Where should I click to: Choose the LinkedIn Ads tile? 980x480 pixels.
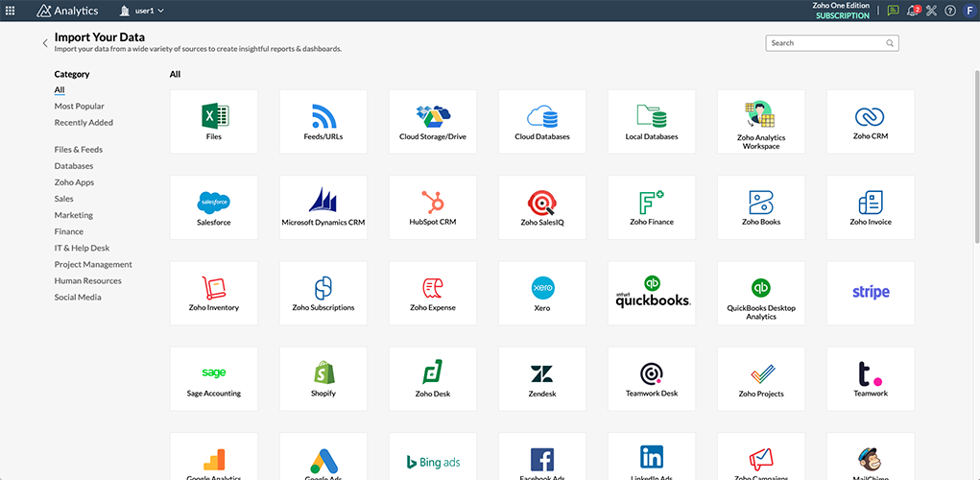651,456
